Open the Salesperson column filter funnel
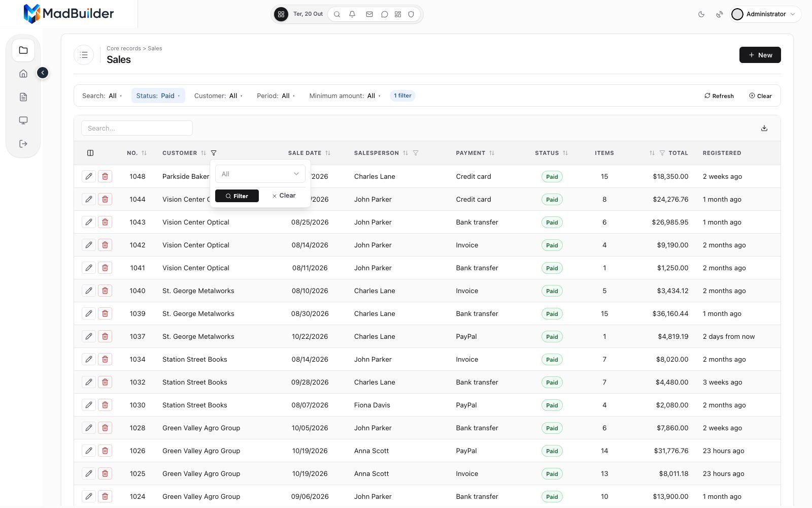This screenshot has width=812, height=508. [416, 153]
